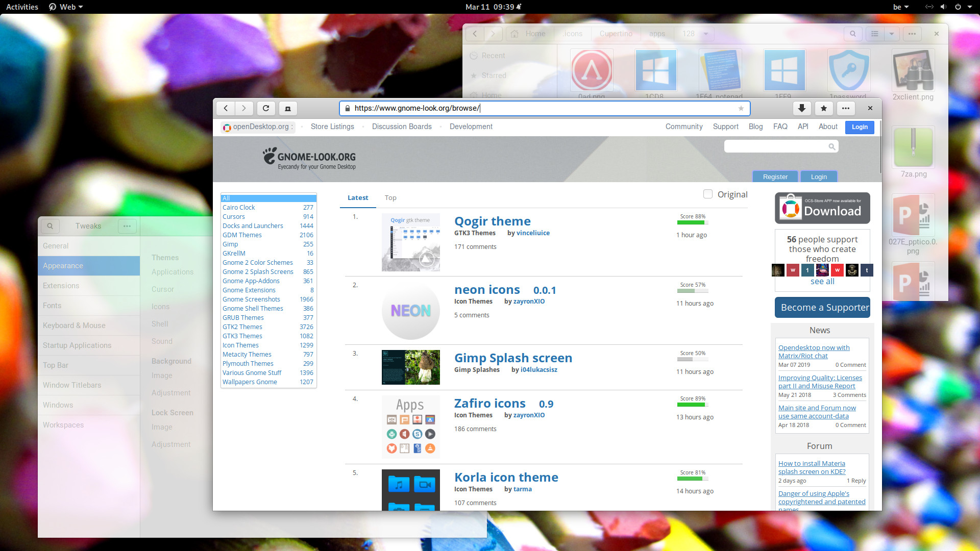Image resolution: width=980 pixels, height=551 pixels.
Task: Open the 'be' keyboard layout dropdown
Action: [x=900, y=7]
